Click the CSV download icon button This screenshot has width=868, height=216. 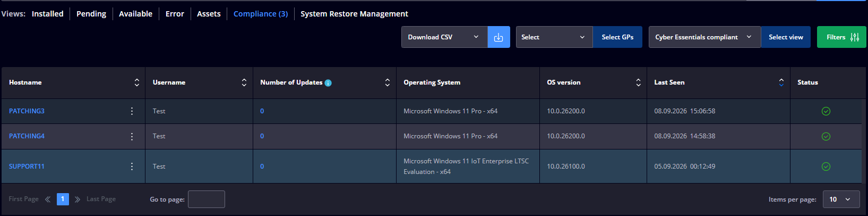pos(499,37)
